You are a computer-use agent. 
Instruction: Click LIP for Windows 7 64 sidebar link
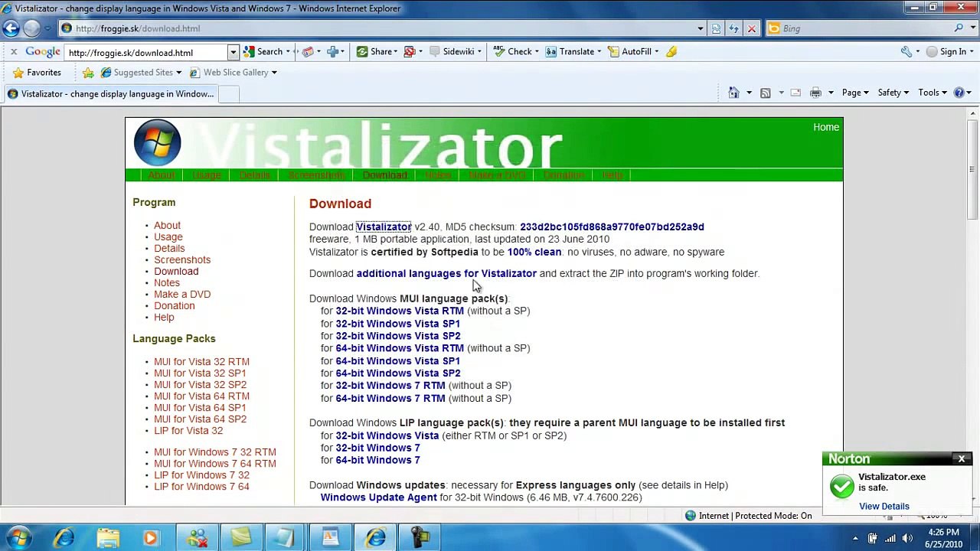(201, 486)
